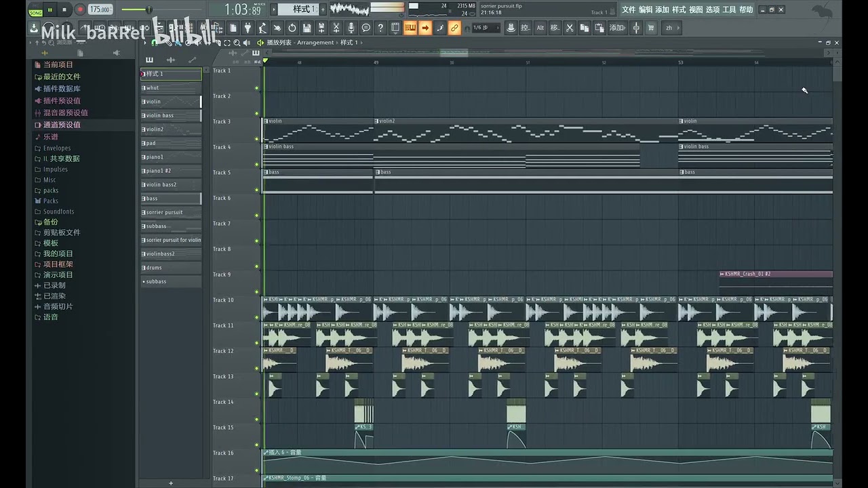Image resolution: width=868 pixels, height=488 pixels.
Task: Click the shopping cart icon
Action: point(651,28)
